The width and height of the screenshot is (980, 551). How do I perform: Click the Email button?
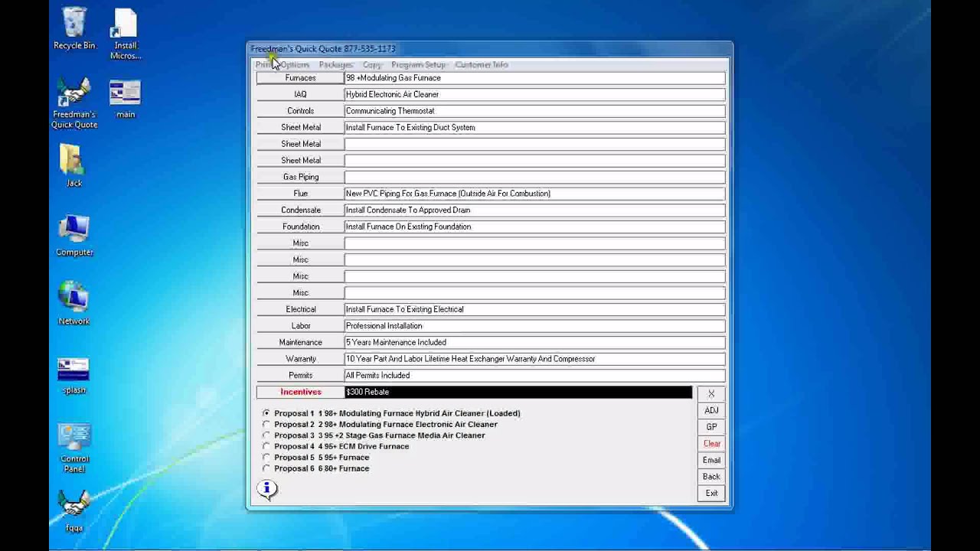pyautogui.click(x=711, y=460)
